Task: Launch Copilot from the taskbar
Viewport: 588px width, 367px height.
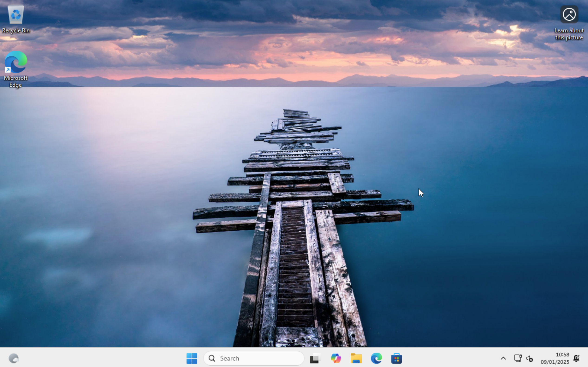Action: tap(336, 358)
